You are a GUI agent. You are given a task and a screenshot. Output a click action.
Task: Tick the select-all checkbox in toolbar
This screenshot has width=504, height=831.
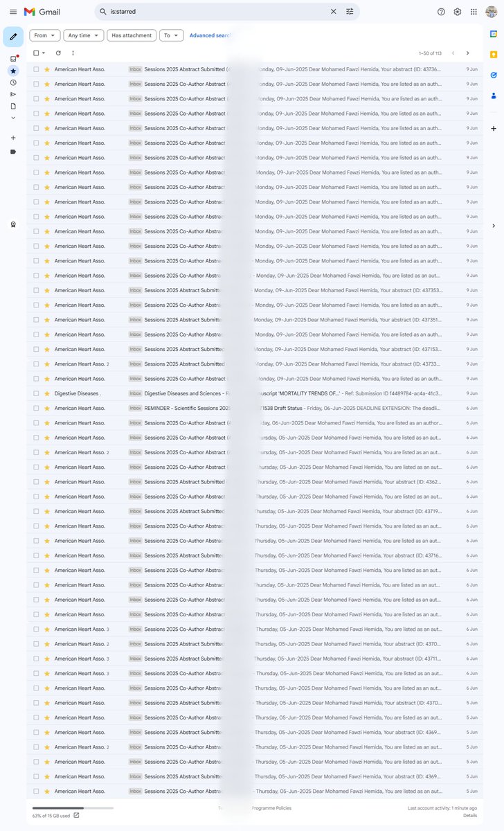pos(36,53)
